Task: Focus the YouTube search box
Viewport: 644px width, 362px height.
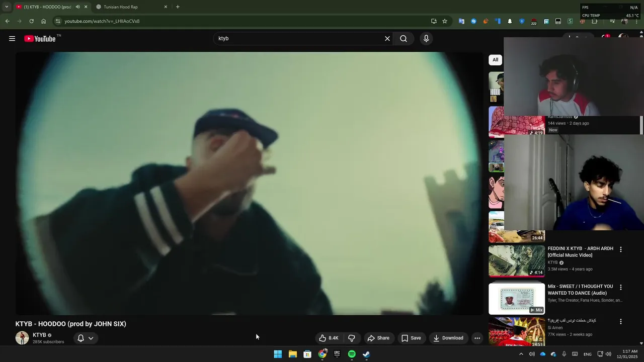Action: 299,39
